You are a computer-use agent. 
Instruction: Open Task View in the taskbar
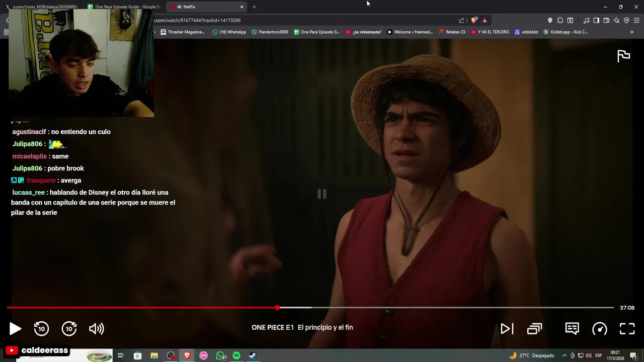coord(121,355)
